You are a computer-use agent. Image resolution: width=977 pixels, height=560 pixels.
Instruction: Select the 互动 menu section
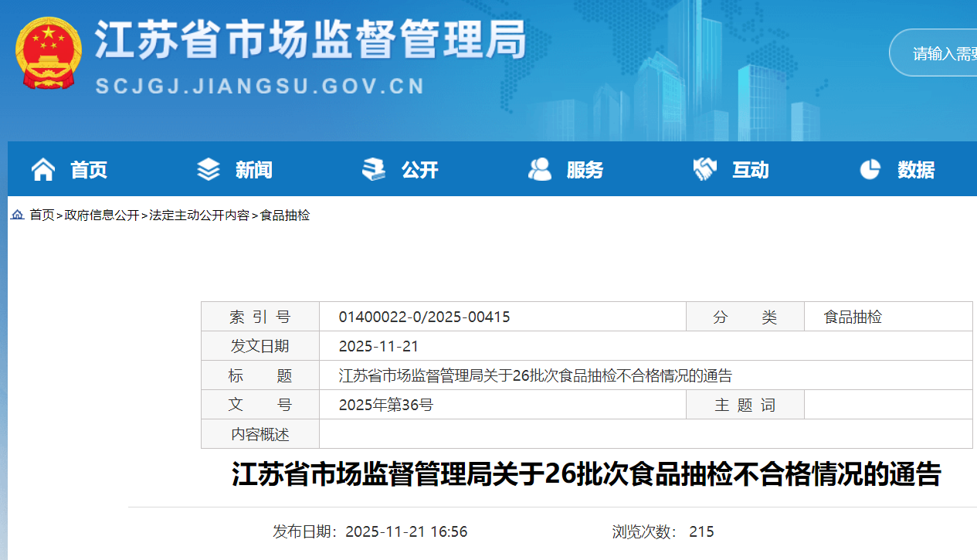click(750, 170)
